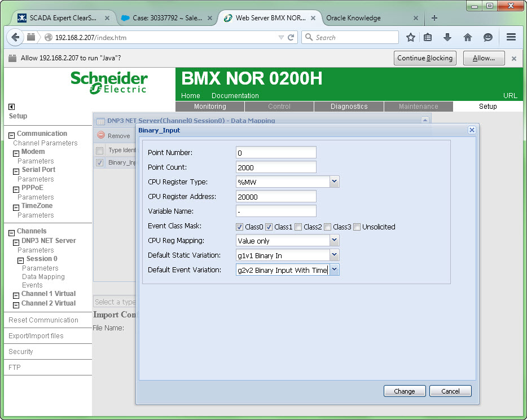The height and width of the screenshot is (420, 527).
Task: Click into the Variable Name field
Action: [x=276, y=211]
